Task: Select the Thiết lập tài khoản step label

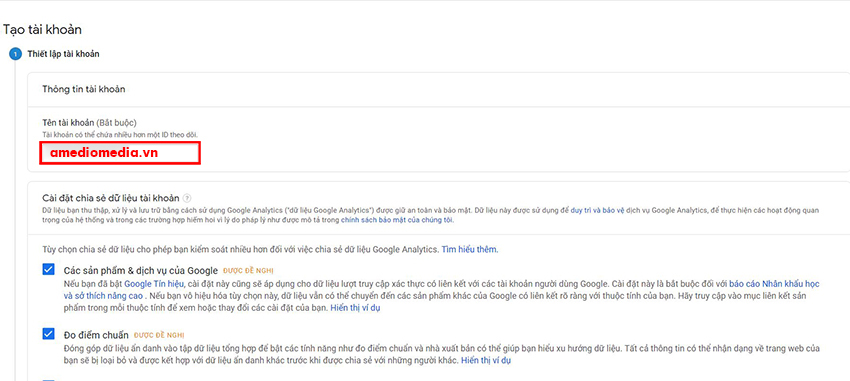Action: (63, 54)
